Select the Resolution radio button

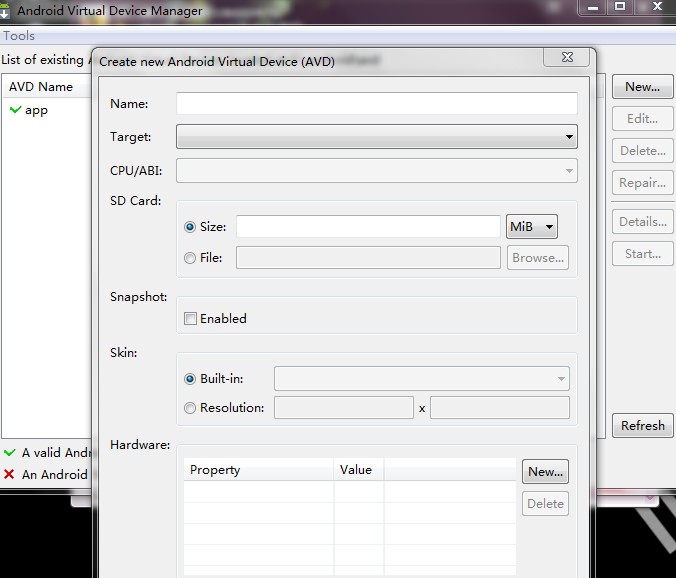(x=190, y=408)
